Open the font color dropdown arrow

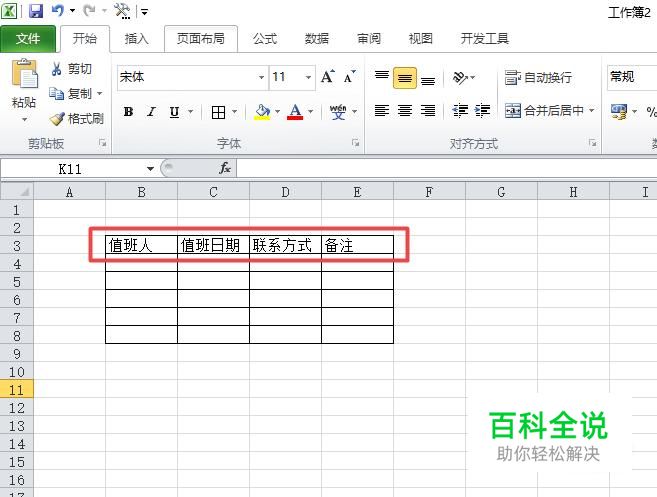(x=310, y=112)
